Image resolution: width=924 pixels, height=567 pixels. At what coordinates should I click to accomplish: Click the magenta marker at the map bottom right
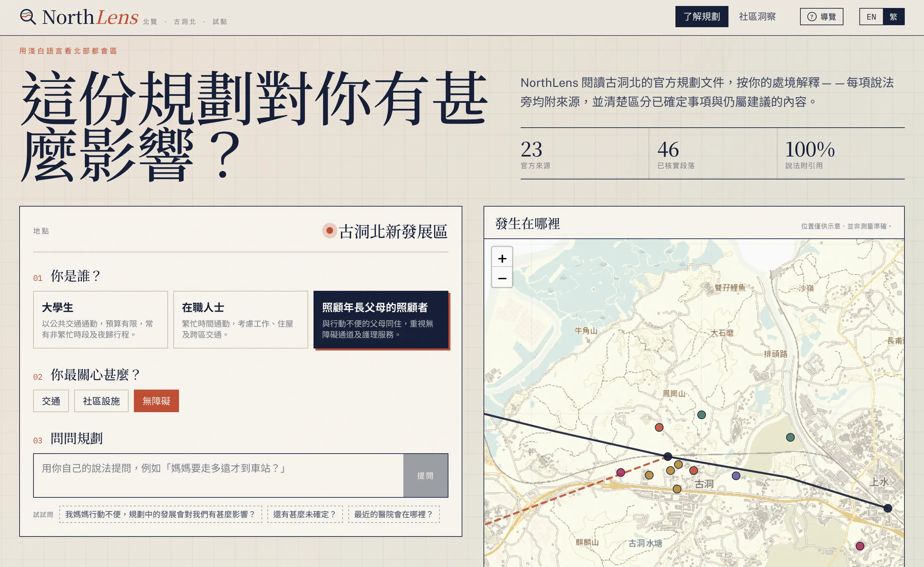[x=860, y=546]
